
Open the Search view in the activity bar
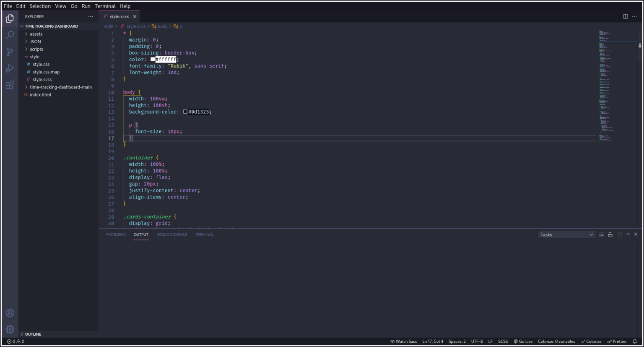pyautogui.click(x=10, y=35)
